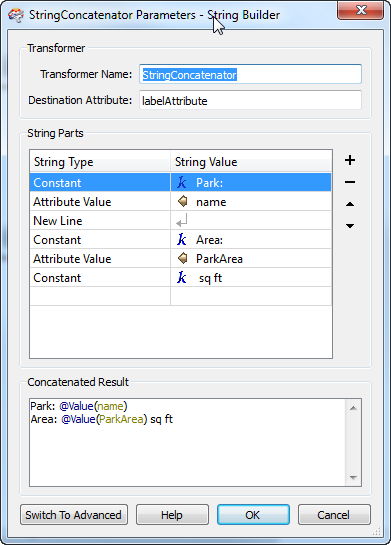Click the plus icon to add string part

350,160
